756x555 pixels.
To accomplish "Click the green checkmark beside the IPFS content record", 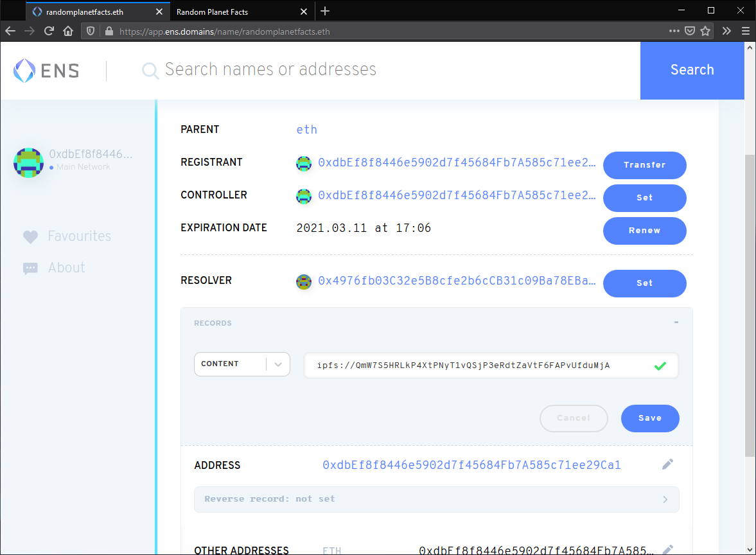I will [x=660, y=366].
